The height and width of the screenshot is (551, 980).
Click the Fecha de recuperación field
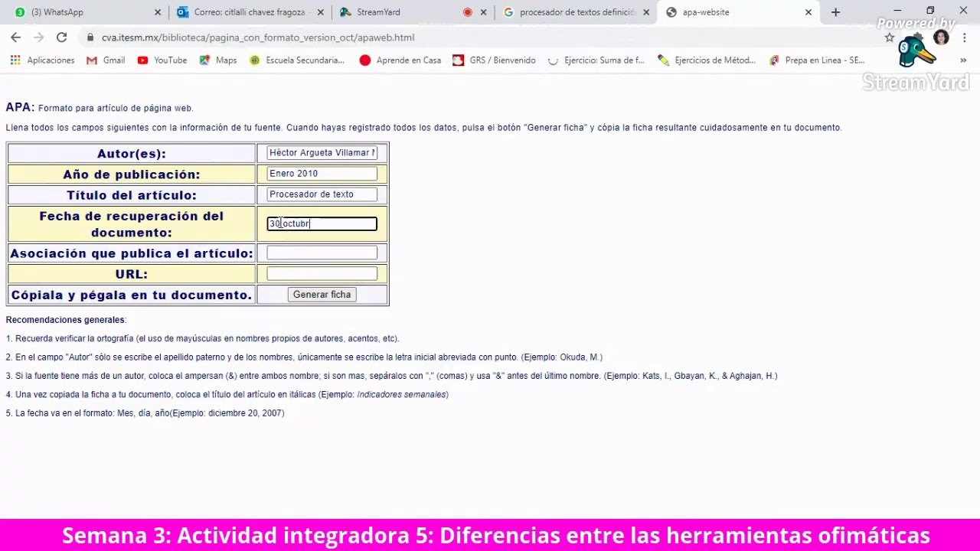click(322, 223)
